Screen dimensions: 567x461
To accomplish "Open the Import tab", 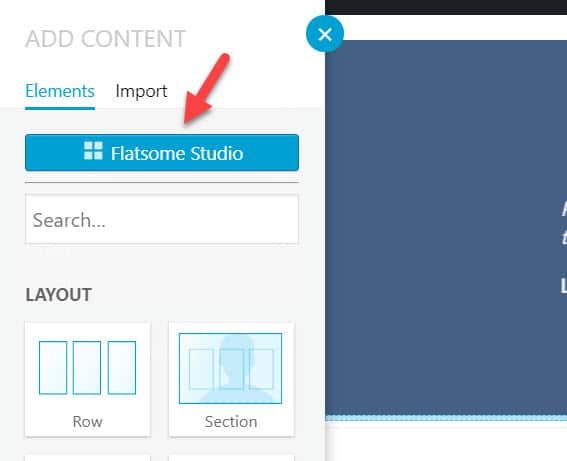I will [141, 91].
